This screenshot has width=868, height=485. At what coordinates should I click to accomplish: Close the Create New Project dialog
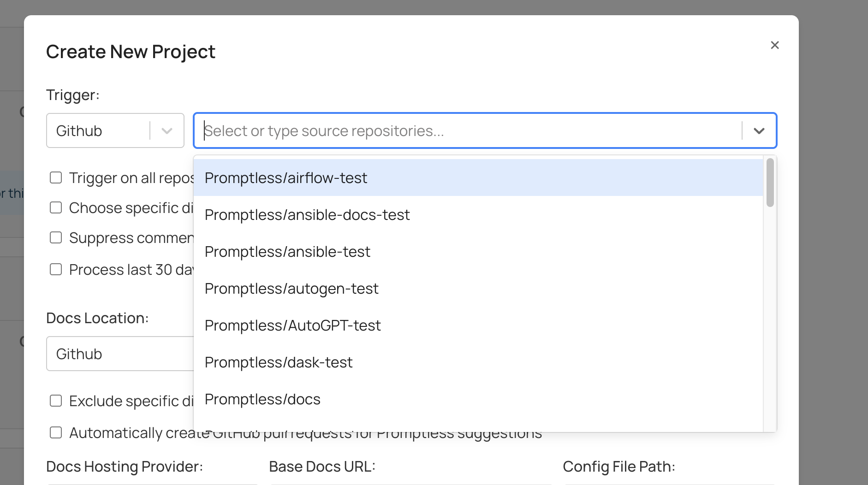pos(775,45)
